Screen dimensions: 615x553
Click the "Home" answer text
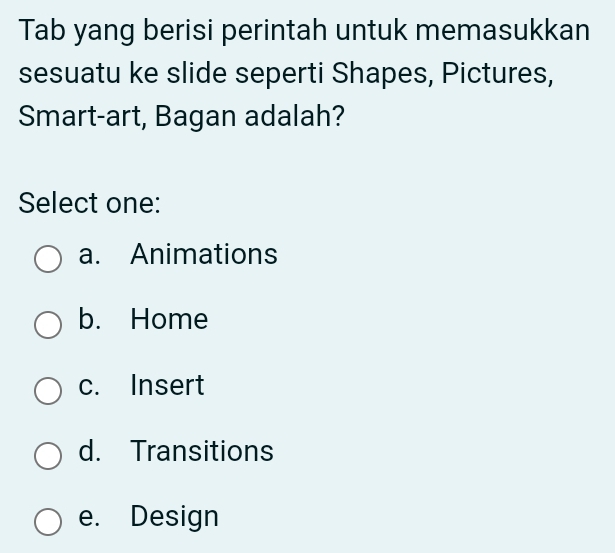(x=169, y=320)
